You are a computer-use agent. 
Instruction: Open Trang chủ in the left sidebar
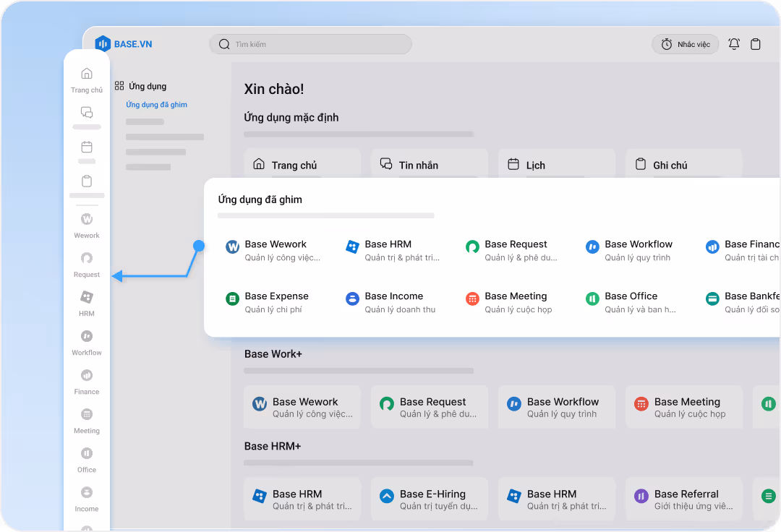(87, 80)
